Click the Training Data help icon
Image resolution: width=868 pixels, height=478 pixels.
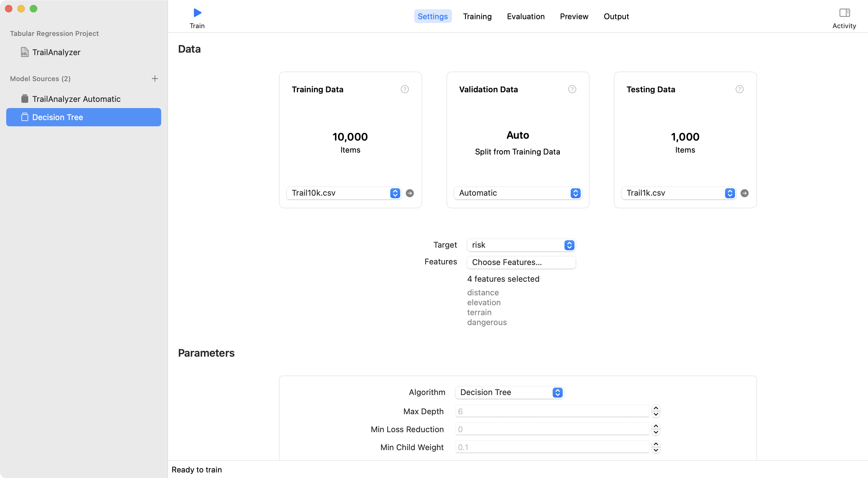point(404,89)
